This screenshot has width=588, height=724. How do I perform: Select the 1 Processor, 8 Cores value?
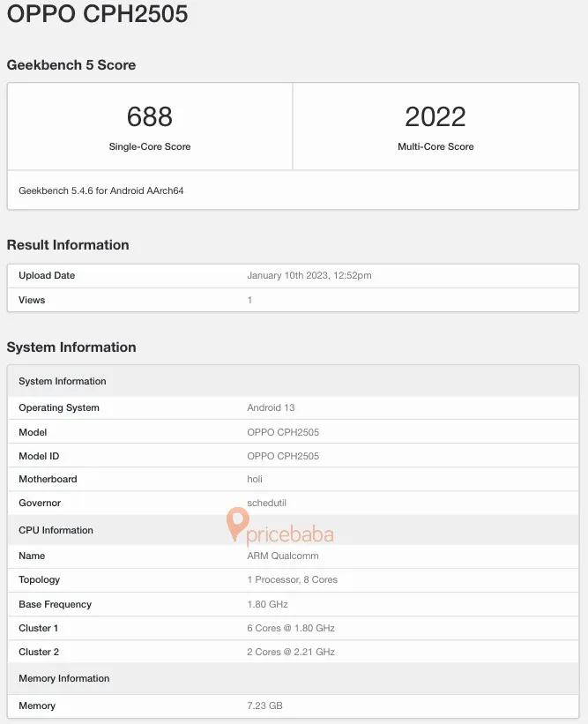[x=292, y=580]
